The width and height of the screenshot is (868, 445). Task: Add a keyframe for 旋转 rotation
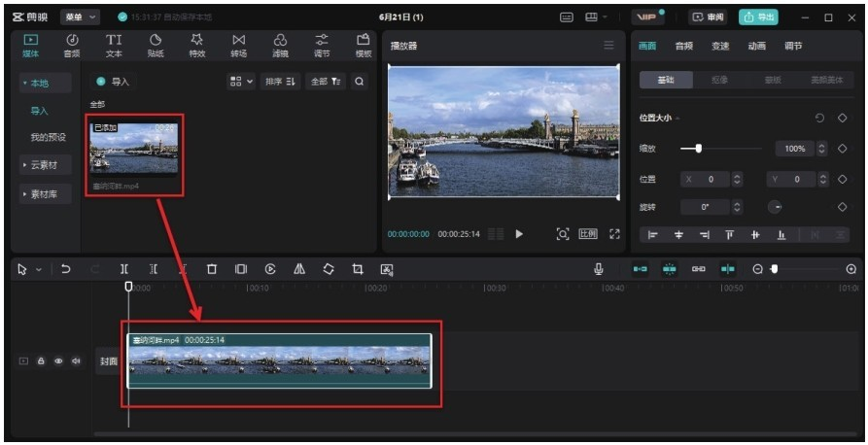click(x=842, y=206)
